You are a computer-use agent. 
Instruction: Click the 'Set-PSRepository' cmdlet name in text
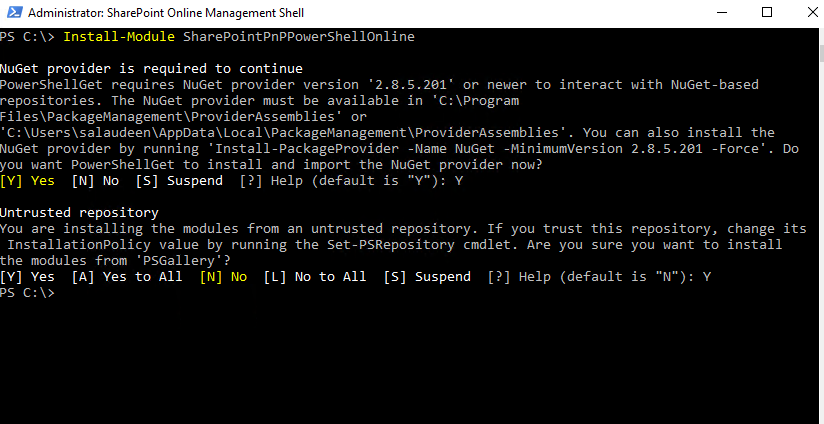click(x=390, y=245)
